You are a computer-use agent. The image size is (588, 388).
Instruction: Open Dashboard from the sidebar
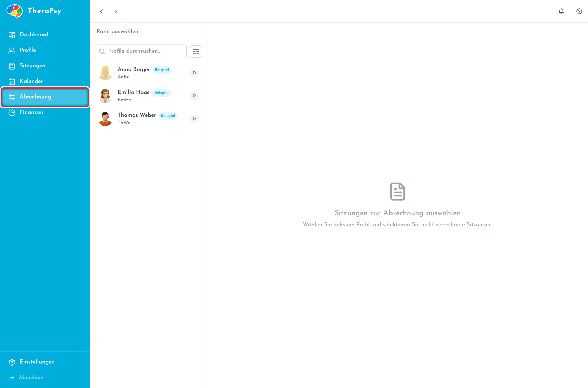[x=45, y=35]
